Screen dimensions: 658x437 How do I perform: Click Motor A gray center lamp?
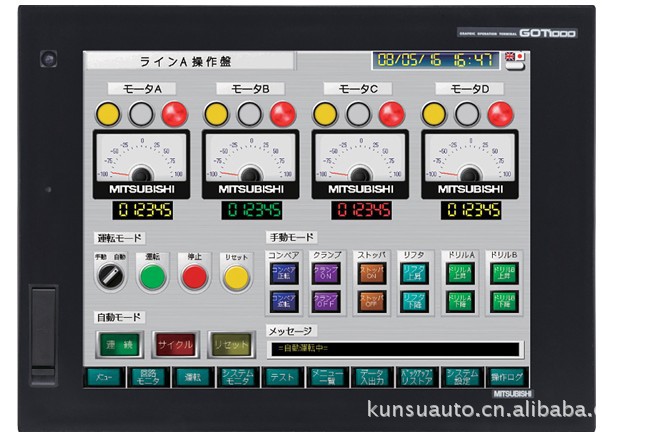point(141,114)
